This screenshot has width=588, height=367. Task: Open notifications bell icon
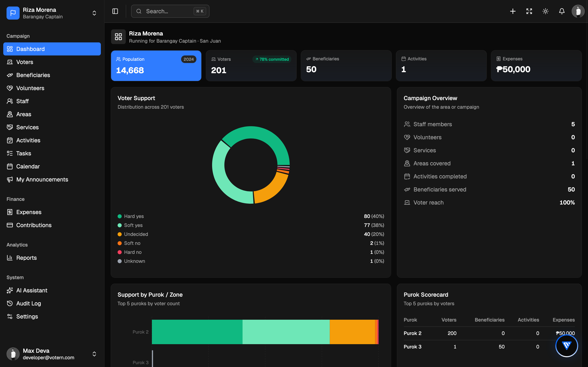tap(562, 11)
